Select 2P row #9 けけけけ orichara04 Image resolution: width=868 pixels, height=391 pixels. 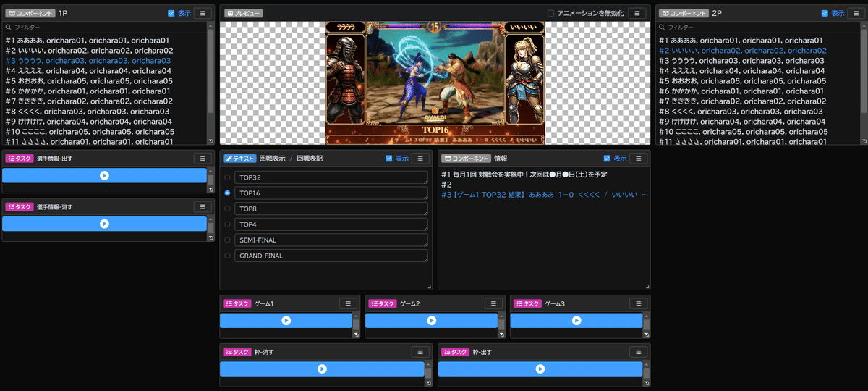[x=759, y=122]
